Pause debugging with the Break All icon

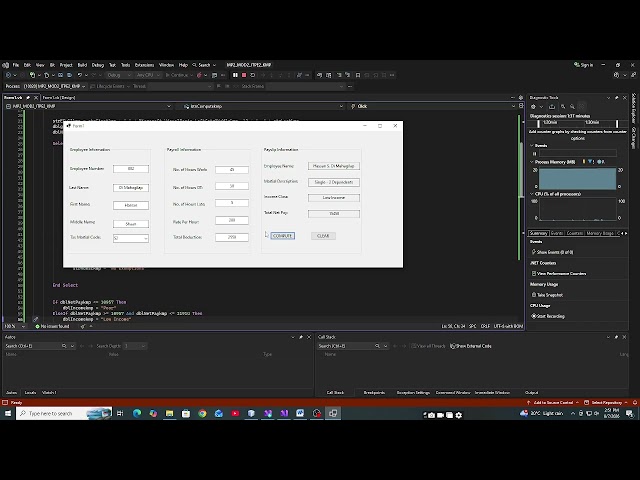click(x=235, y=75)
